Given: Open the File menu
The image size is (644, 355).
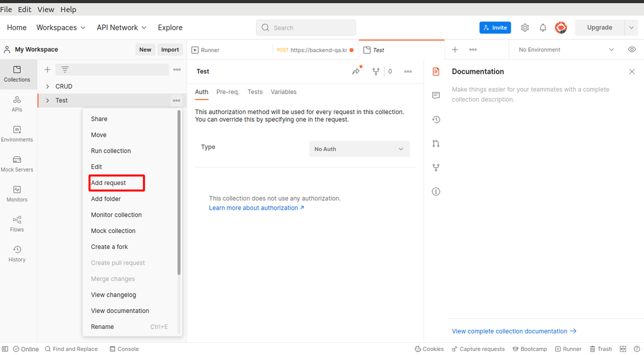Looking at the screenshot, I should point(6,10).
